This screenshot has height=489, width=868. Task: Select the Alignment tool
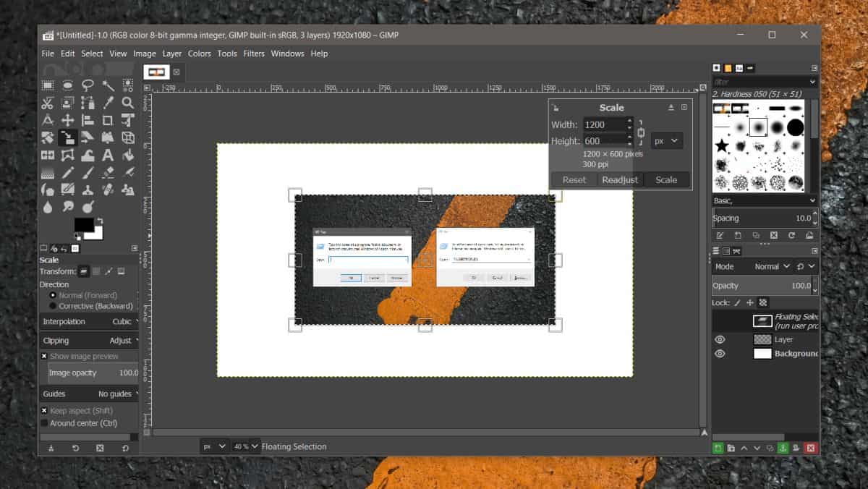click(88, 120)
